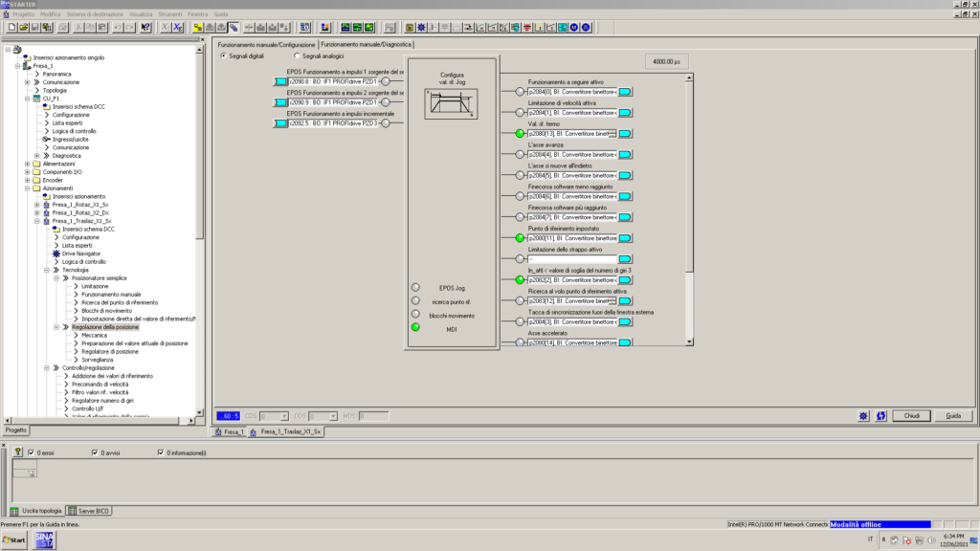
Task: Click the Paste toolbar icon
Action: [x=102, y=28]
